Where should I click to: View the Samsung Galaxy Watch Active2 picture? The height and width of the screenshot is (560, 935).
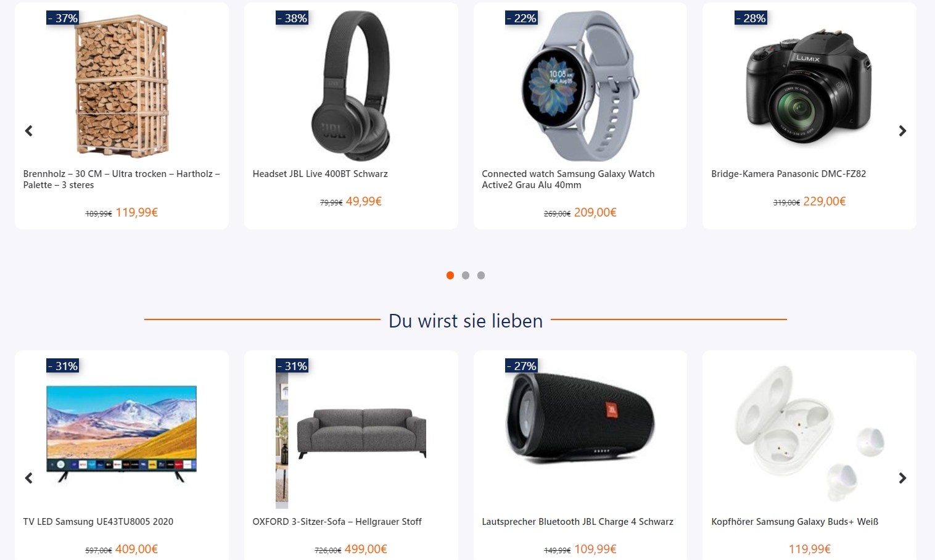click(x=580, y=86)
